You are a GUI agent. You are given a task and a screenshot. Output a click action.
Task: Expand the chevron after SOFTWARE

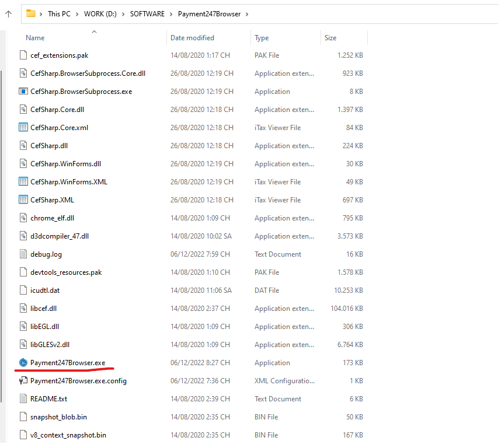(171, 14)
